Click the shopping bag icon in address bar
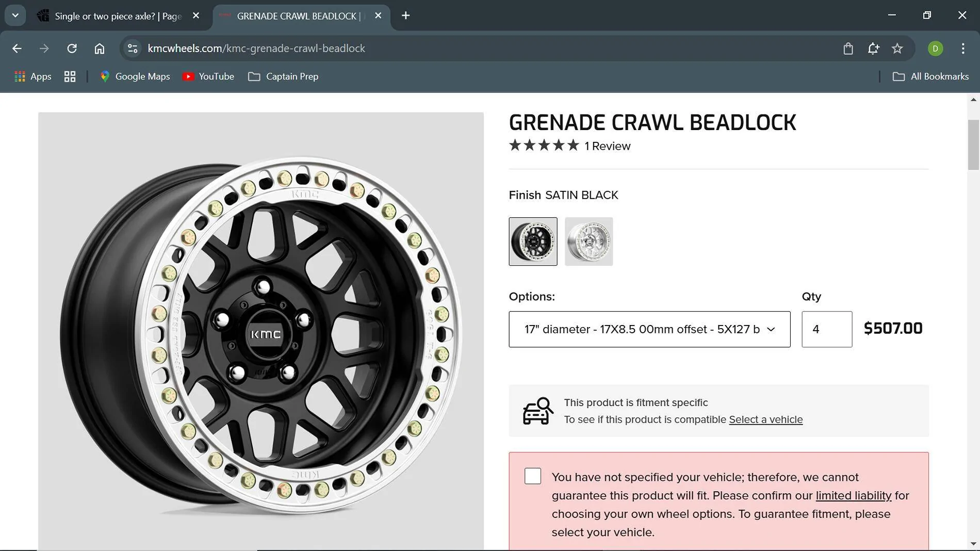 848,48
